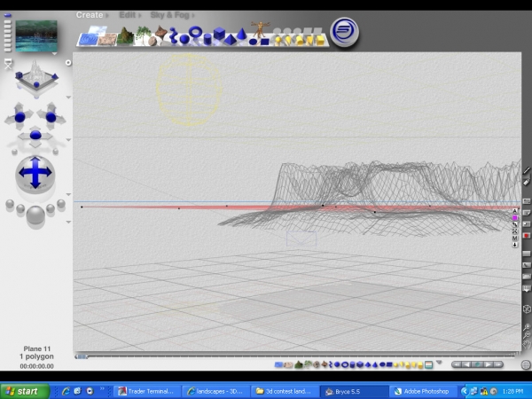Click the XY camera cross control
The height and width of the screenshot is (399, 532).
pos(20,117)
